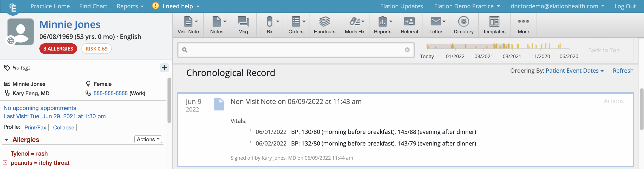Click Print/Fax profile button
The width and height of the screenshot is (644, 169).
[x=35, y=127]
